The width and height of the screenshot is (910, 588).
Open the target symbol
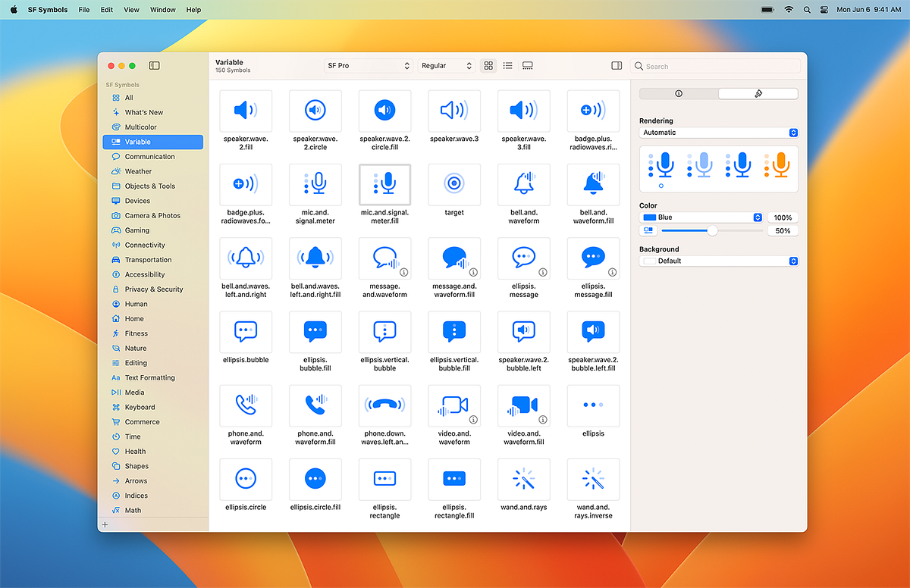click(x=453, y=184)
